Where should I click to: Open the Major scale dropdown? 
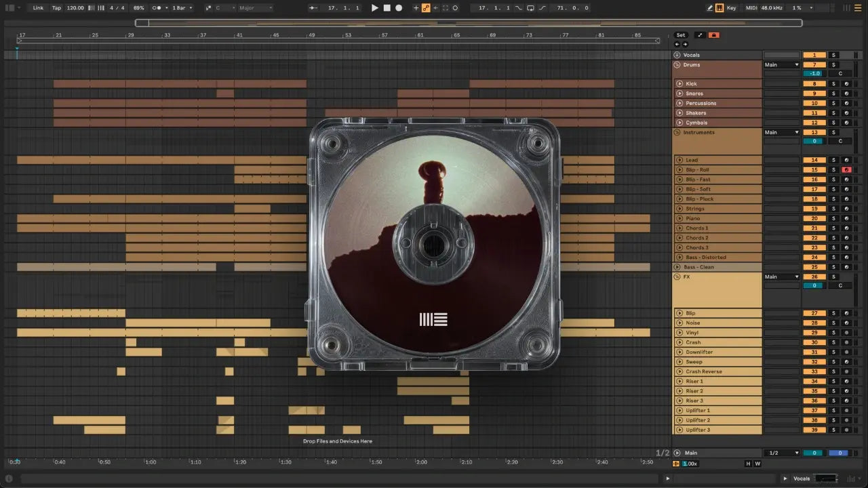[255, 8]
